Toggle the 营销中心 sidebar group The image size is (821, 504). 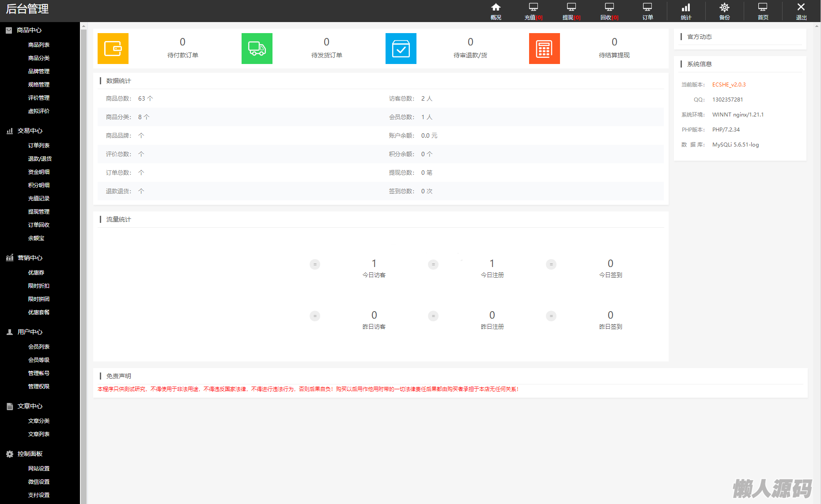[x=30, y=258]
